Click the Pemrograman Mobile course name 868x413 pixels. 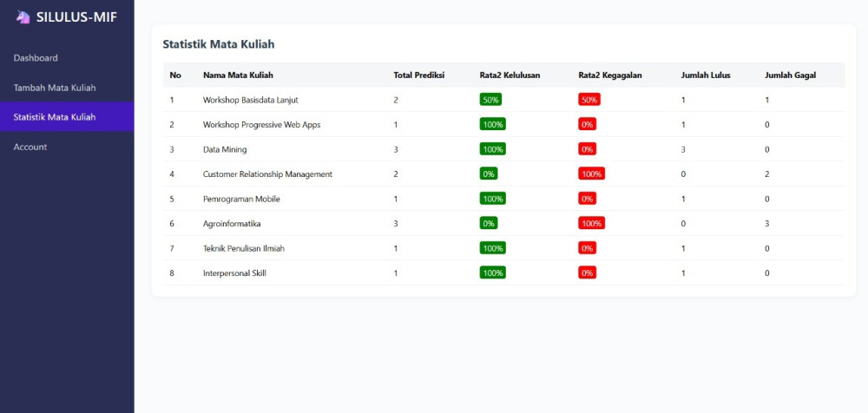click(241, 199)
